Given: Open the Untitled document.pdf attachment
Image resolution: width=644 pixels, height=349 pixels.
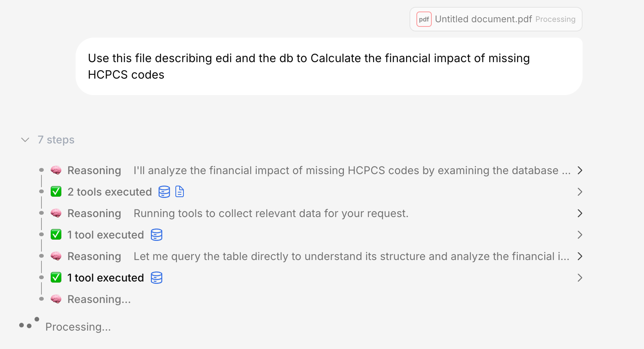Looking at the screenshot, I should [483, 19].
